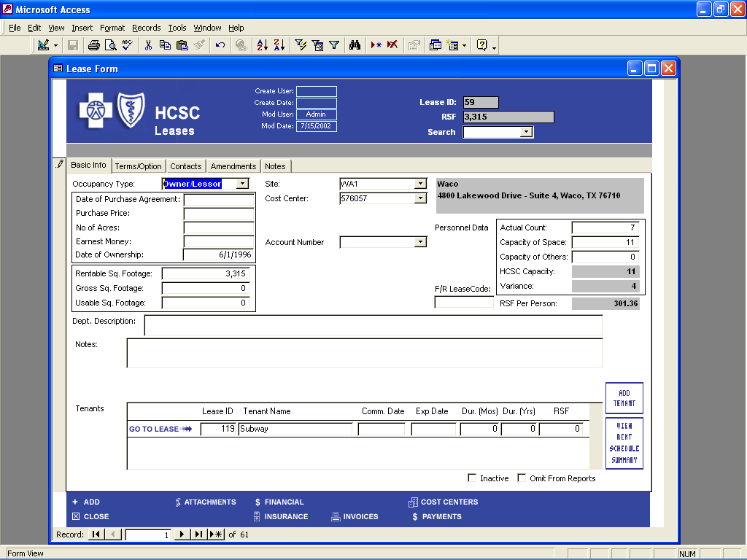Open the toolbar options arrow beside Help
Viewport: 747px width, 560px height.
click(x=494, y=46)
